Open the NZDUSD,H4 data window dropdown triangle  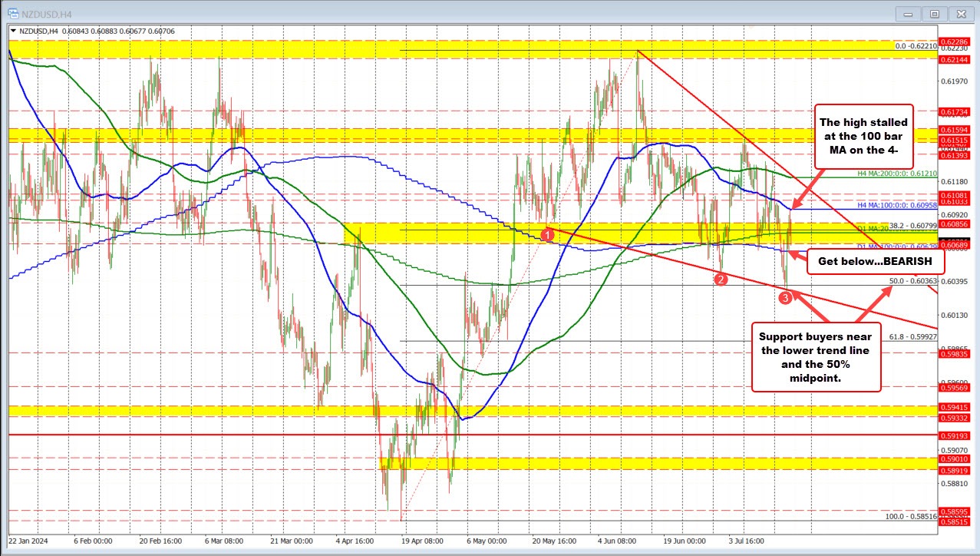(x=14, y=31)
